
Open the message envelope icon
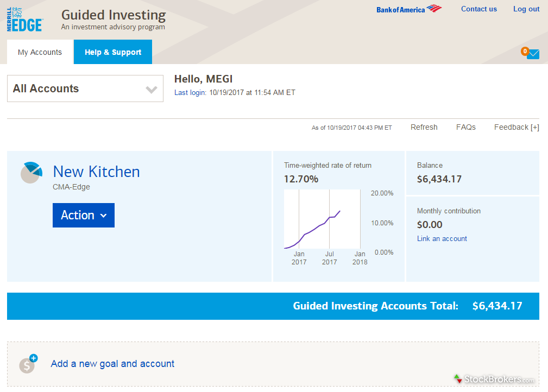534,54
